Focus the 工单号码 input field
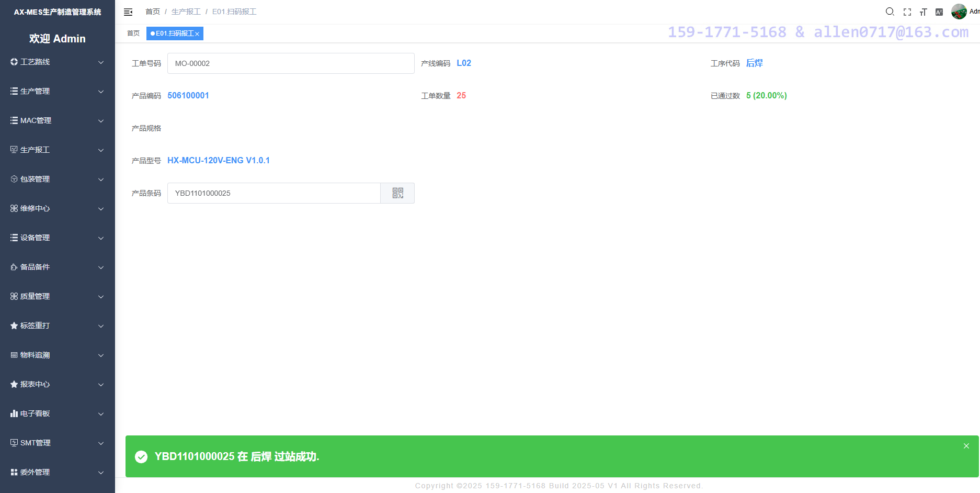 (x=291, y=63)
